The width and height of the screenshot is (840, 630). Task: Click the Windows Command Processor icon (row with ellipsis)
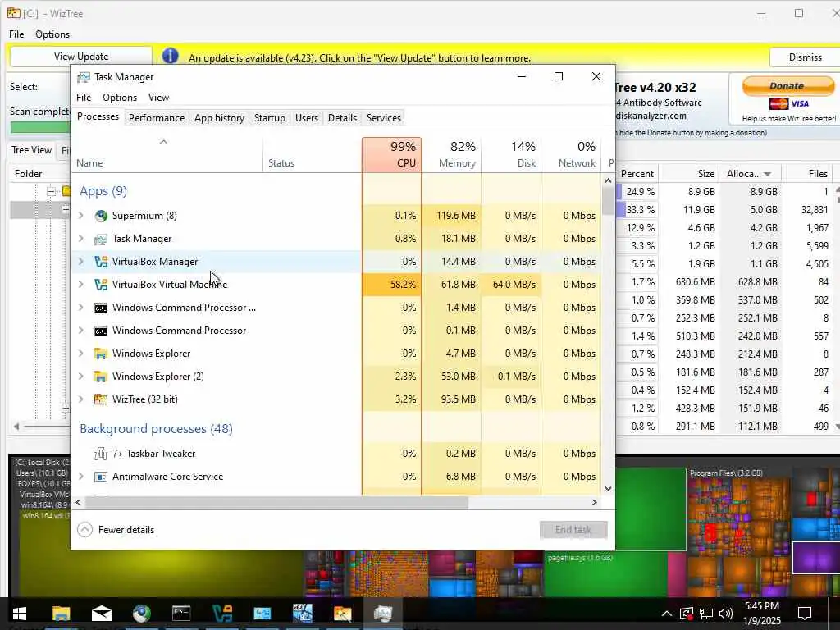pyautogui.click(x=101, y=308)
